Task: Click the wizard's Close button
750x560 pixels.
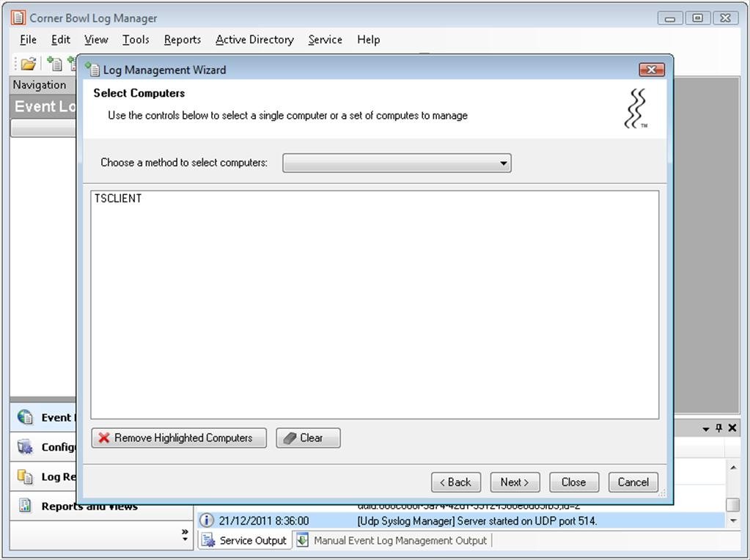Action: (574, 482)
